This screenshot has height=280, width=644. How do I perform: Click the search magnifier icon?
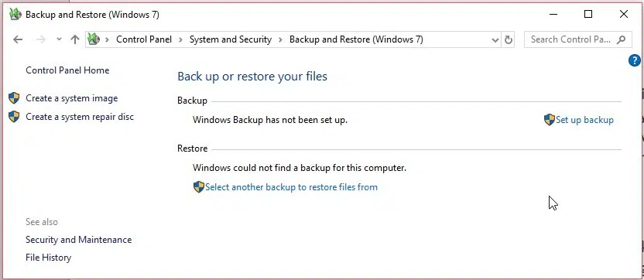pos(621,39)
